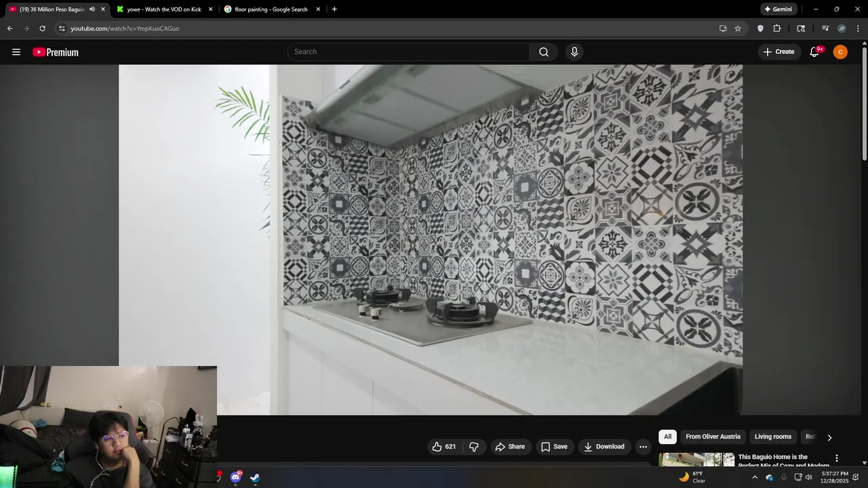868x488 pixels.
Task: Show hidden system tray icons
Action: click(755, 477)
